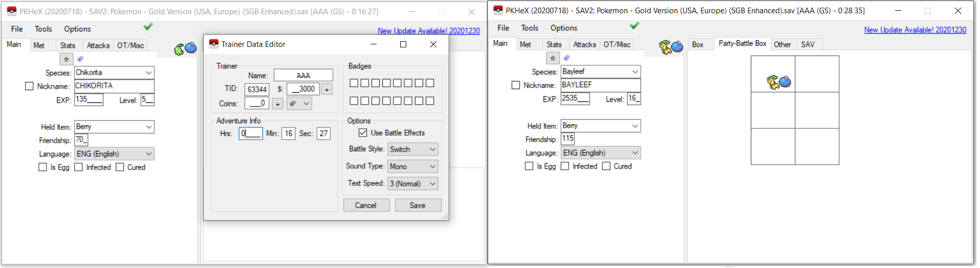This screenshot has width=980, height=268.
Task: Expand the Text Speed dropdown
Action: point(412,183)
